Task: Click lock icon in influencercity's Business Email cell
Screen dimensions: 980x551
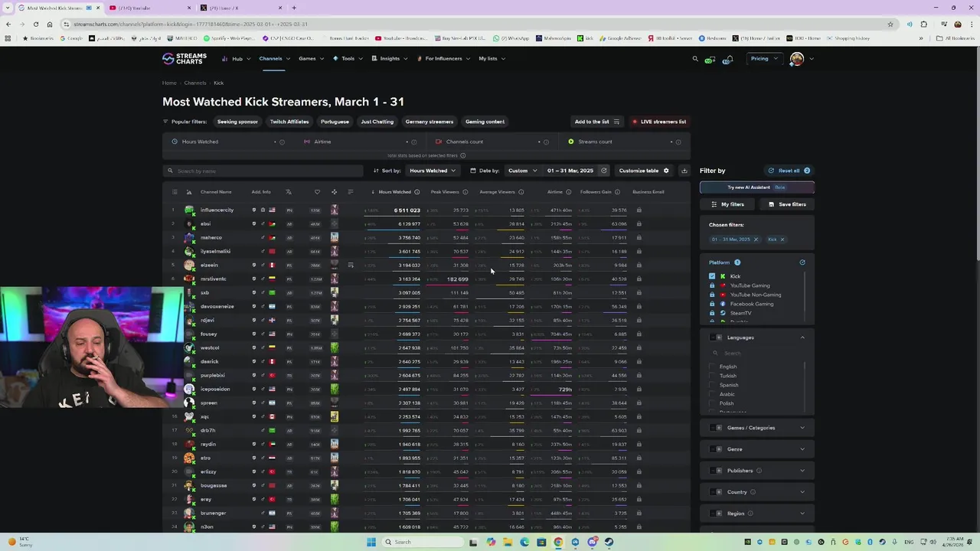Action: point(639,210)
